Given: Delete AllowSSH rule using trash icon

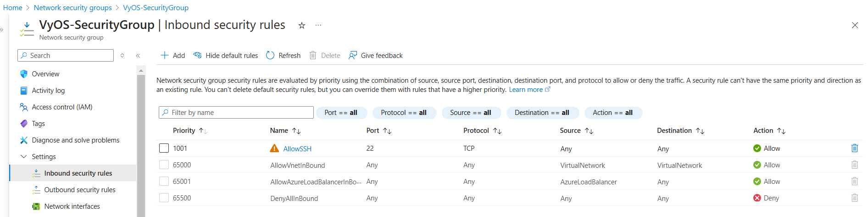Looking at the screenshot, I should pos(854,148).
